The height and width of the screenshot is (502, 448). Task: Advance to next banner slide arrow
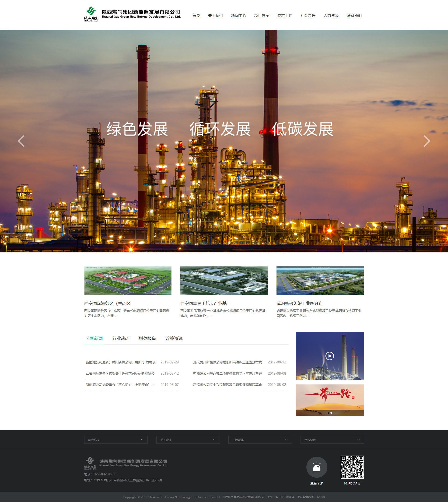[x=427, y=141]
